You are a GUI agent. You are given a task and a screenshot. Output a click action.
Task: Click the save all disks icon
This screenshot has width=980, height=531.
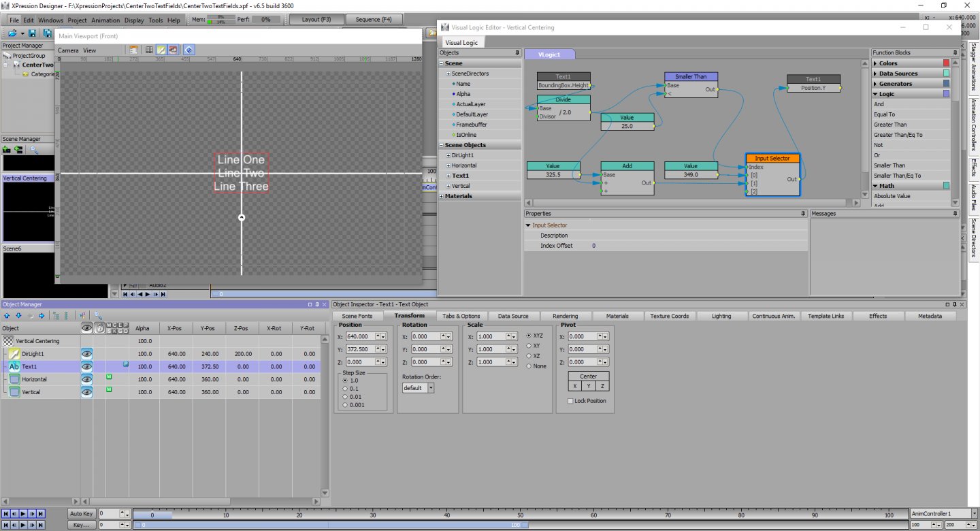(48, 33)
